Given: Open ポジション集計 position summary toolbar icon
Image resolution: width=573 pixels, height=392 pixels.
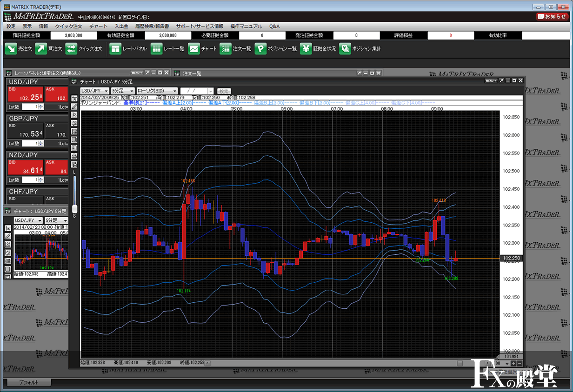Looking at the screenshot, I should 345,48.
